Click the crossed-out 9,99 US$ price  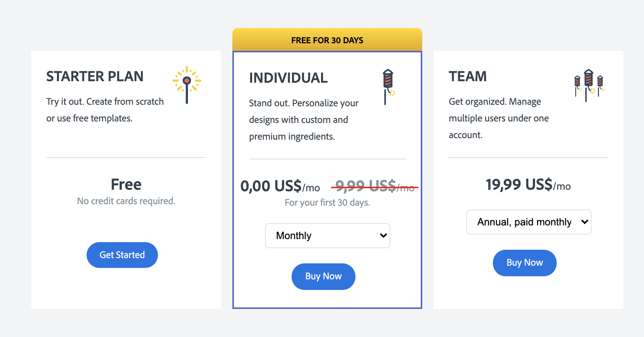point(375,186)
